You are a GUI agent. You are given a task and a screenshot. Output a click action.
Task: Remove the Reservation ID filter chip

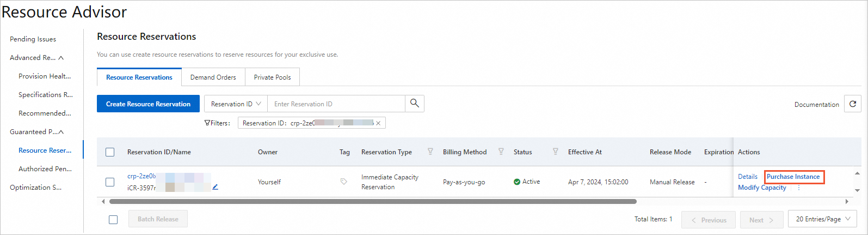pos(378,123)
